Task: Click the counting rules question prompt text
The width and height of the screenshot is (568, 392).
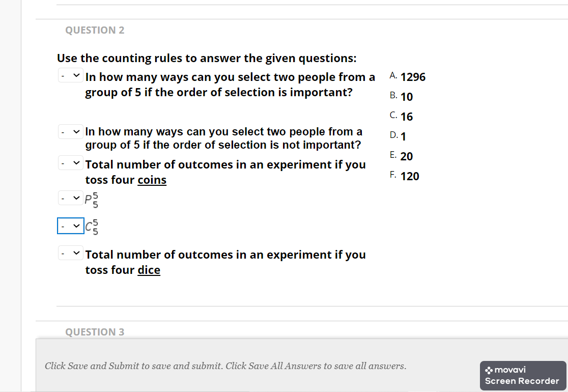Action: pyautogui.click(x=205, y=58)
